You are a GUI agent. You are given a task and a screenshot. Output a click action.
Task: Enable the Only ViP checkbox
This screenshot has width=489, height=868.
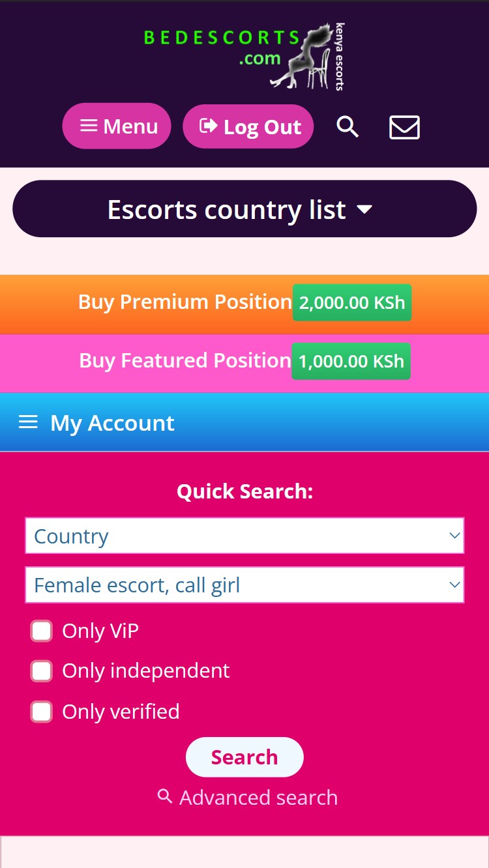click(x=42, y=631)
